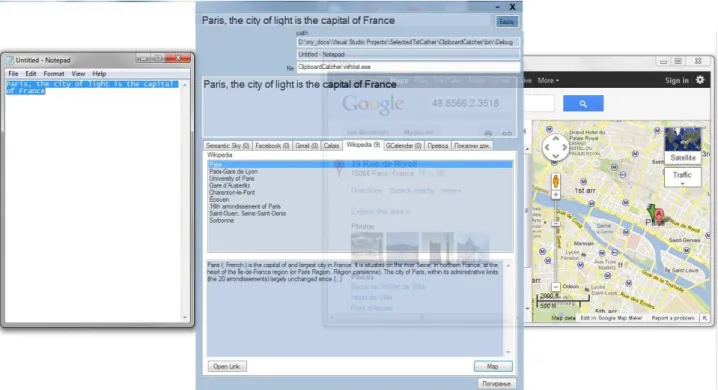Open Notepad View menu
Screen dimensions: 718x390
click(x=78, y=73)
